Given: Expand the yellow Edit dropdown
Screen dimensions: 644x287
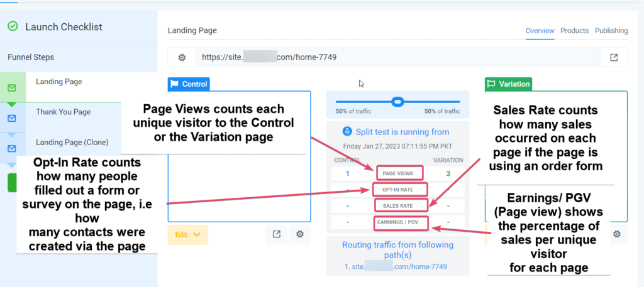Looking at the screenshot, I should click(x=188, y=234).
